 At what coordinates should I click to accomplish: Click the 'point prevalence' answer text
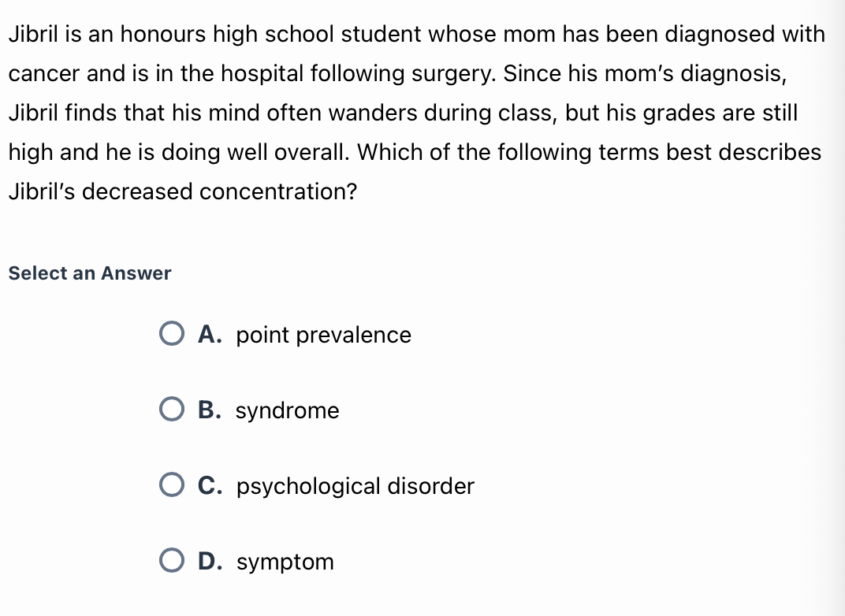323,336
